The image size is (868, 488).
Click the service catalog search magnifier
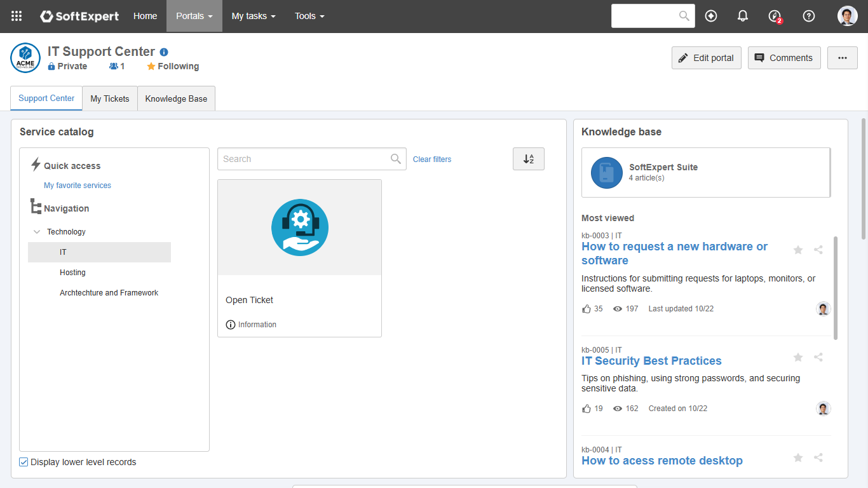coord(396,159)
